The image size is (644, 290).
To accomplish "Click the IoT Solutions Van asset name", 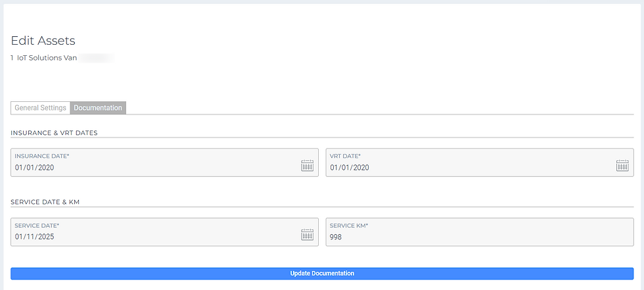I will [x=47, y=58].
